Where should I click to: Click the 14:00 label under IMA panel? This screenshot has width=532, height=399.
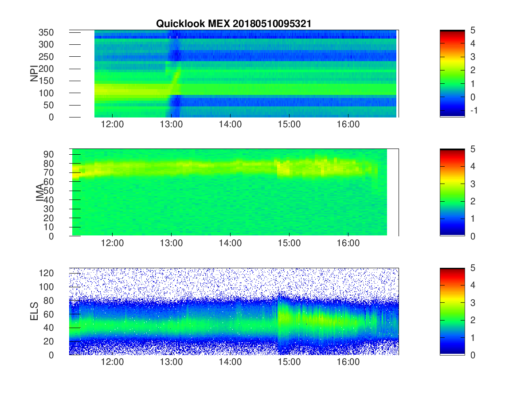click(231, 244)
